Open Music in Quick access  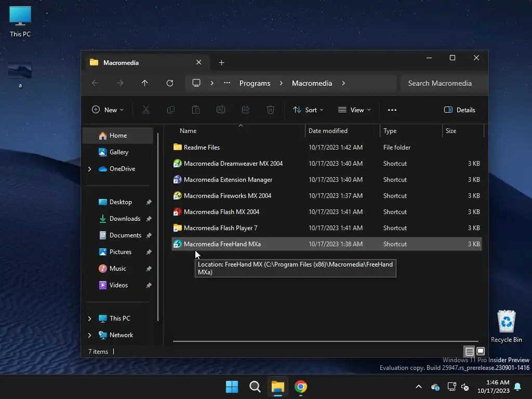pos(117,269)
